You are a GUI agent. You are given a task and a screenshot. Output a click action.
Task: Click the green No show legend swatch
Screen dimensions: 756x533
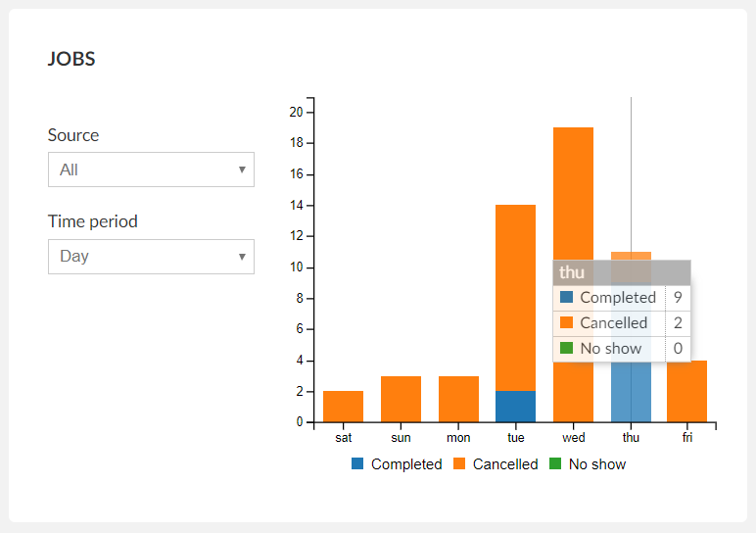555,464
